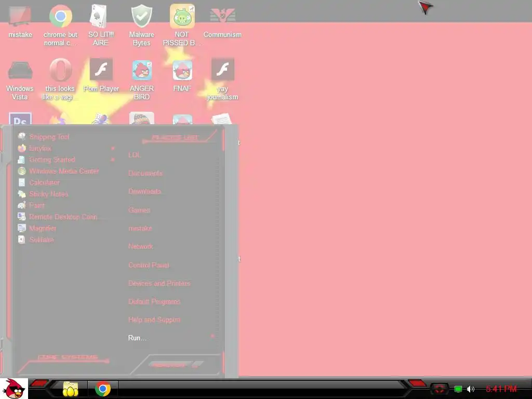Open the LOL user folder link
This screenshot has height=399, width=532.
click(x=135, y=155)
